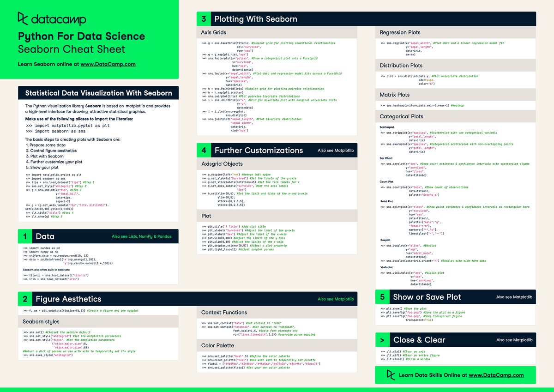554x392 pixels.
Task: Click "Also see Matplotlib" next to Further Customizations
Action: (x=337, y=150)
